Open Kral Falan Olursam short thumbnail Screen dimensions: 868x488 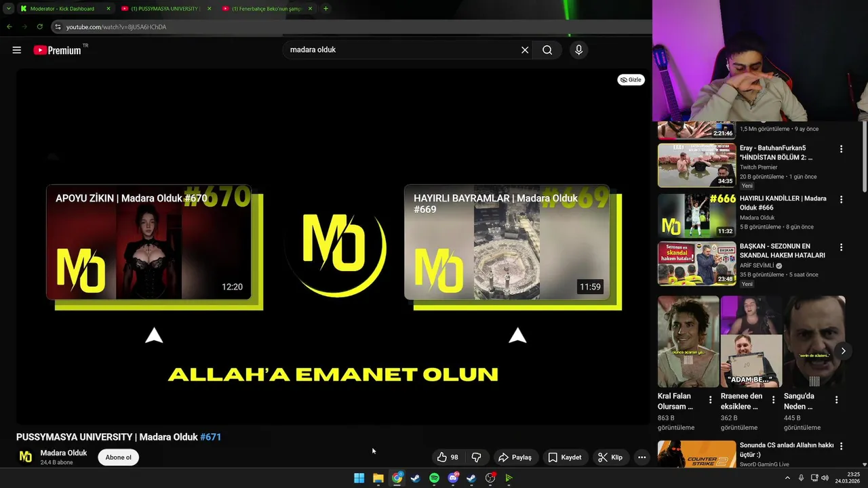point(688,341)
